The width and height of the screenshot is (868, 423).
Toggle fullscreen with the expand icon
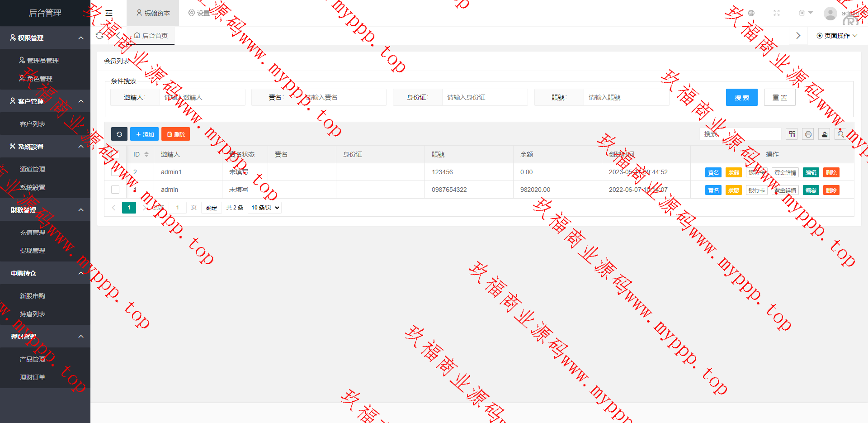click(776, 13)
